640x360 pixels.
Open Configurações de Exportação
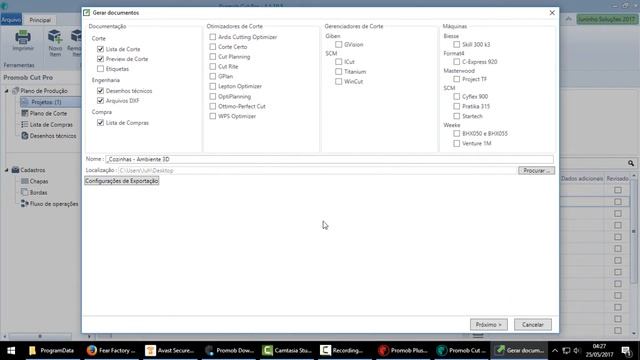tap(122, 181)
